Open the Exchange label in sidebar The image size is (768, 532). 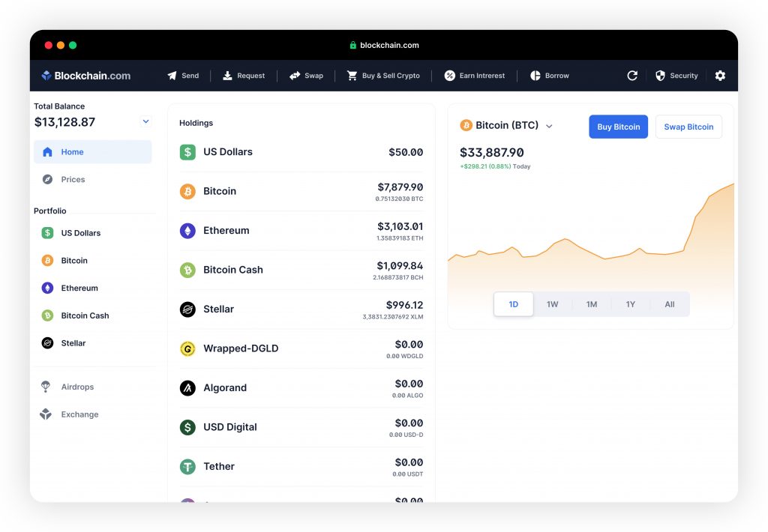(79, 414)
